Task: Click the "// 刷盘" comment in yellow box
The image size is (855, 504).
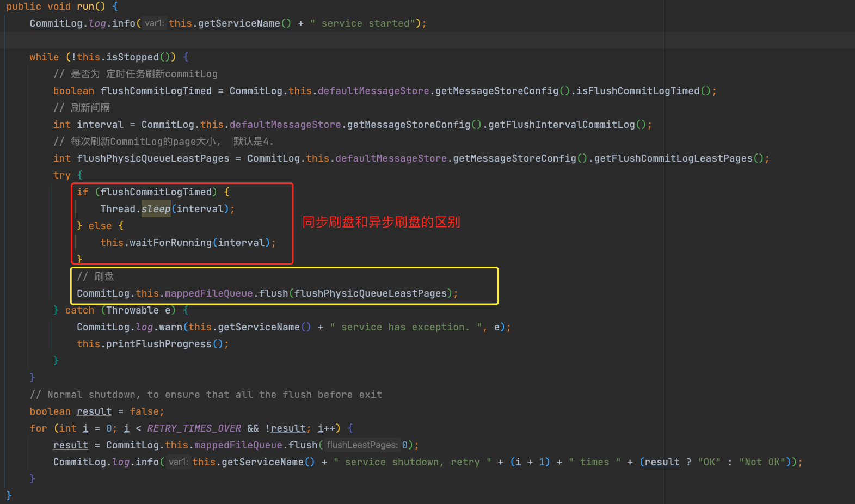Action: (x=95, y=276)
